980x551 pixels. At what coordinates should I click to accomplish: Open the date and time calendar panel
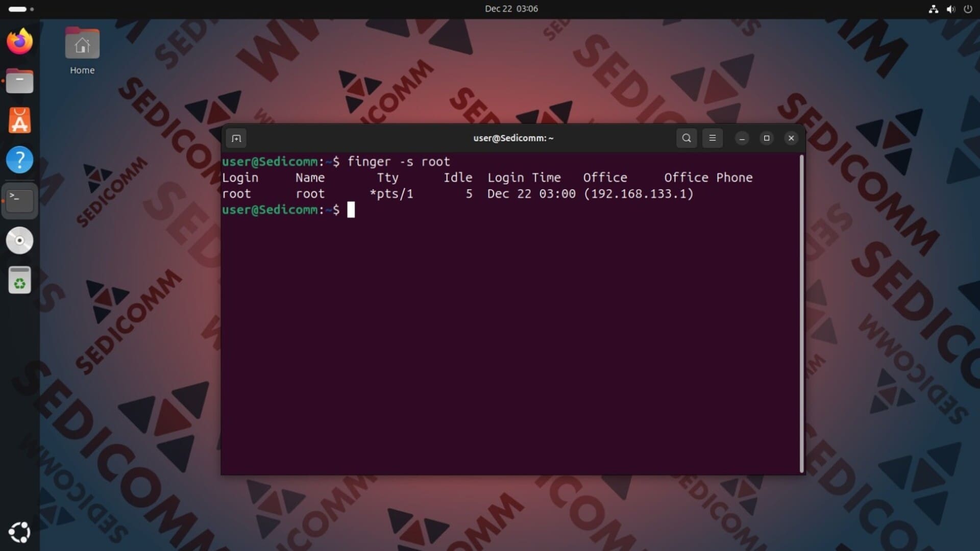511,9
